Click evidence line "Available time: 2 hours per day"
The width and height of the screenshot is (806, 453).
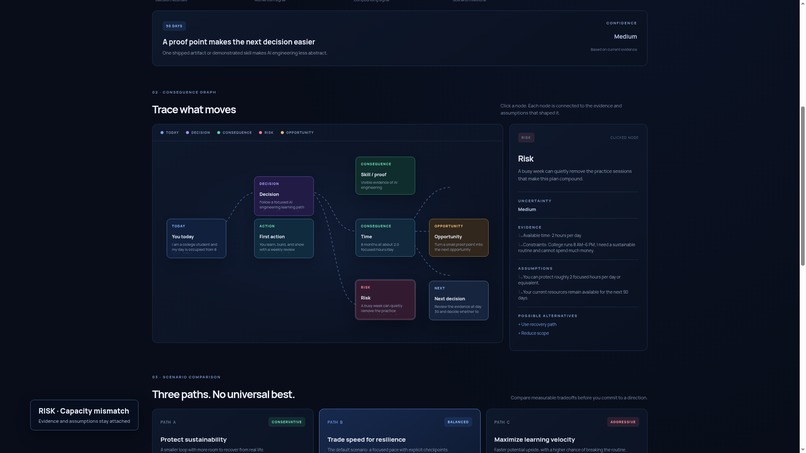[550, 235]
